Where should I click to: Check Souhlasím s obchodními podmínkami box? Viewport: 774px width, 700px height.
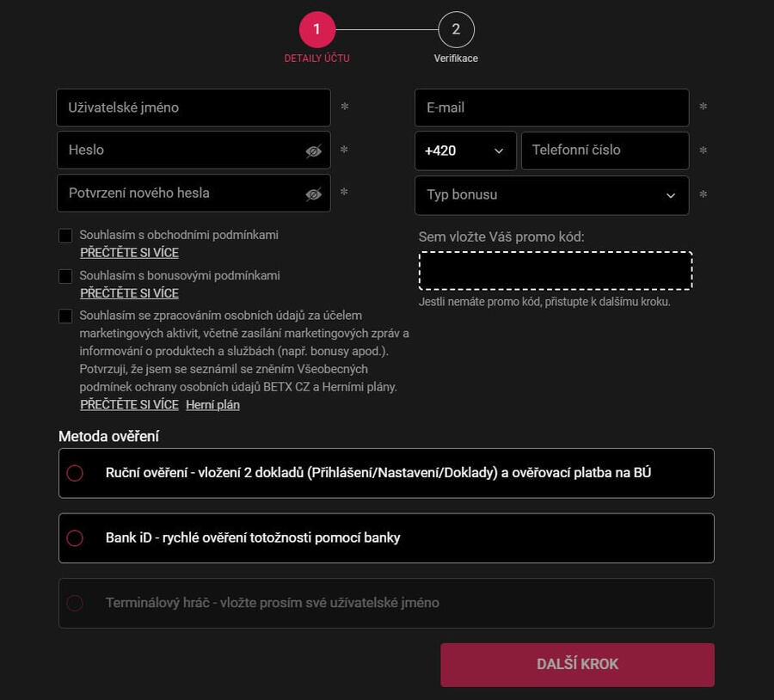pyautogui.click(x=65, y=236)
